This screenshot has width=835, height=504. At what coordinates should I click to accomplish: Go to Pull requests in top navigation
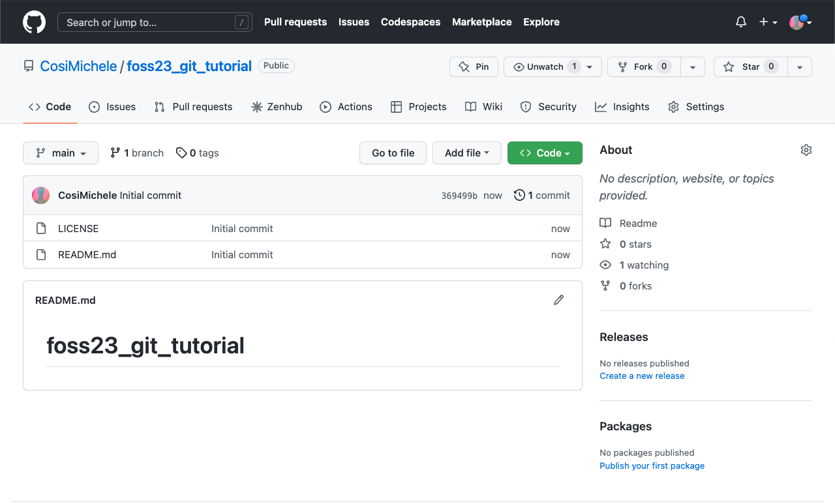pyautogui.click(x=296, y=22)
